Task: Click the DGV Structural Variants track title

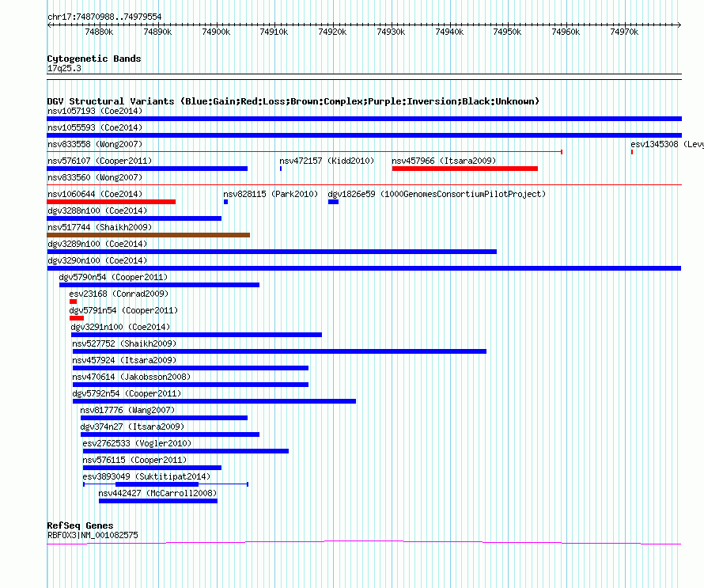Action: coord(293,101)
